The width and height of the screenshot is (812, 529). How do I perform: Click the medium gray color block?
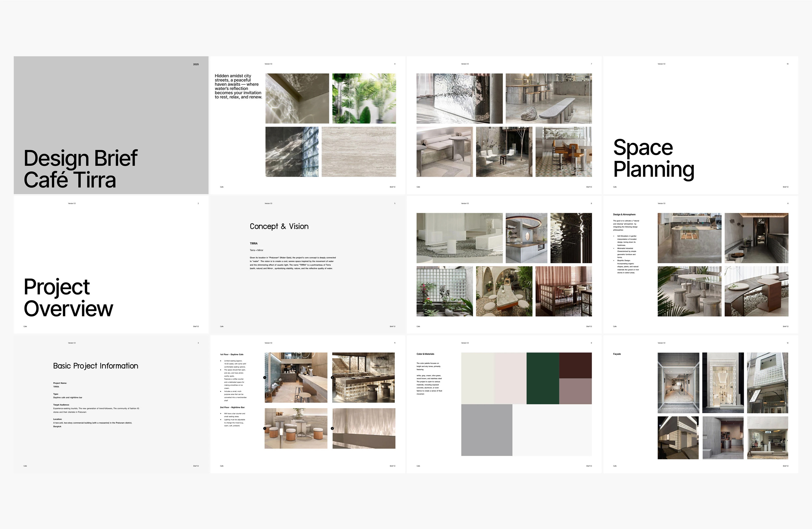[486, 430]
